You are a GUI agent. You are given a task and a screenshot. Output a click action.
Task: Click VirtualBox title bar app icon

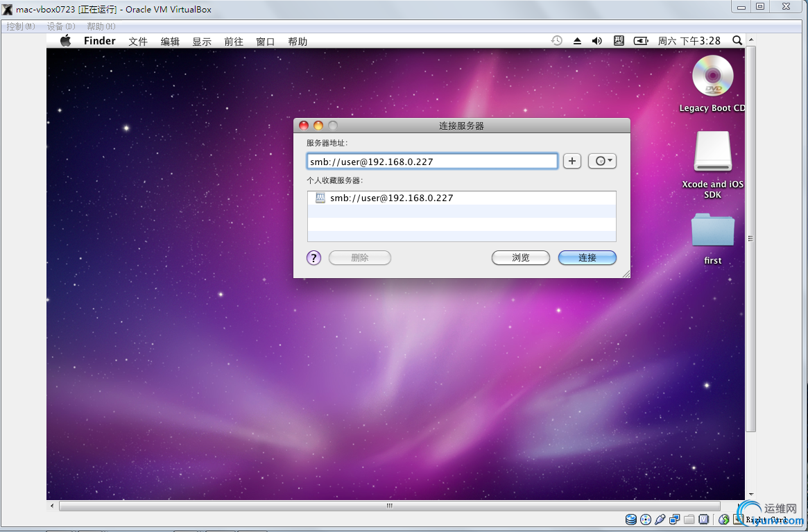pos(7,9)
